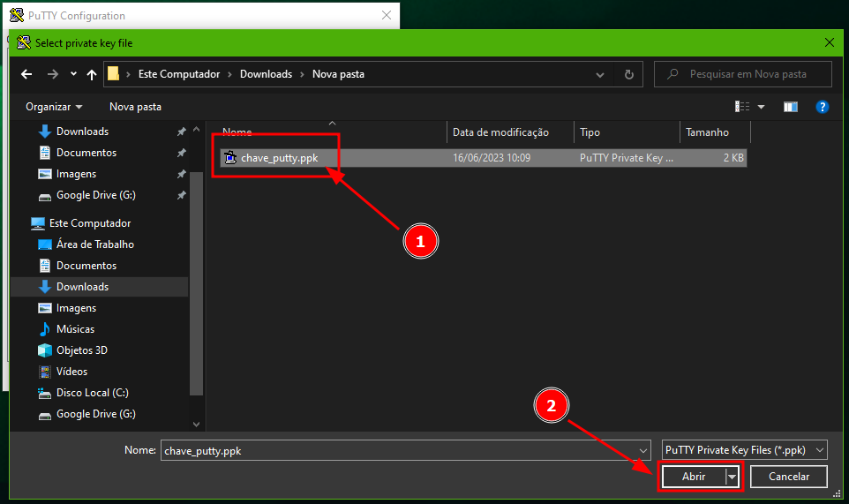
Task: Unpin Downloads using its pin icon
Action: 182,132
